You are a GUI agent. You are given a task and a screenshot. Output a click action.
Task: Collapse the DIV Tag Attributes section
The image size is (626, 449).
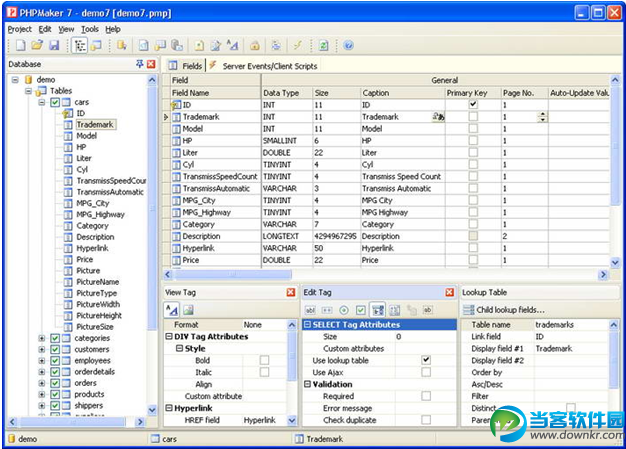[x=169, y=336]
